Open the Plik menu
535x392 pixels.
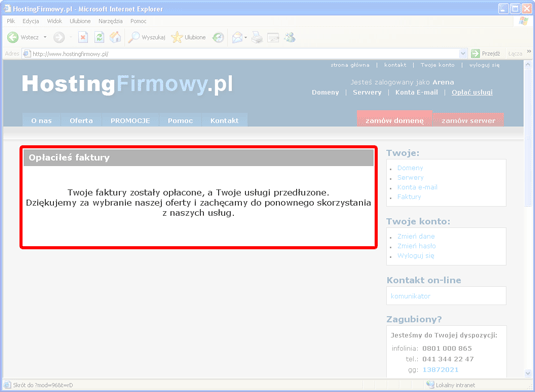click(x=11, y=21)
